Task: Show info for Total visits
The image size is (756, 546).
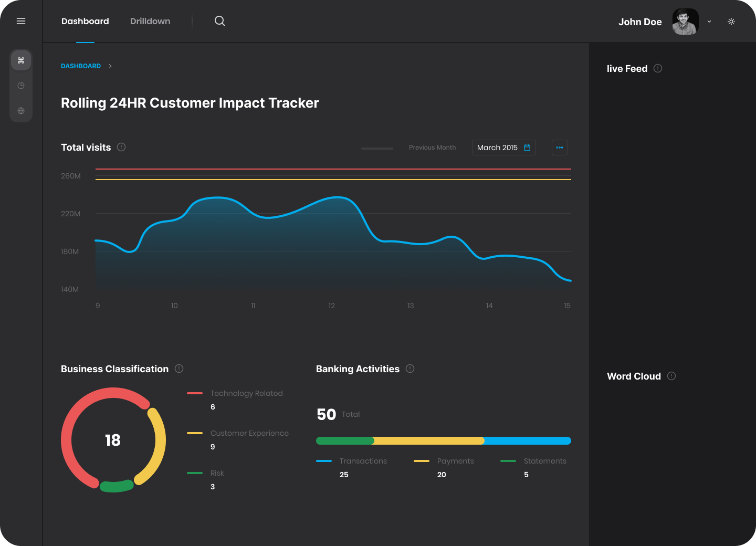Action: pos(121,147)
